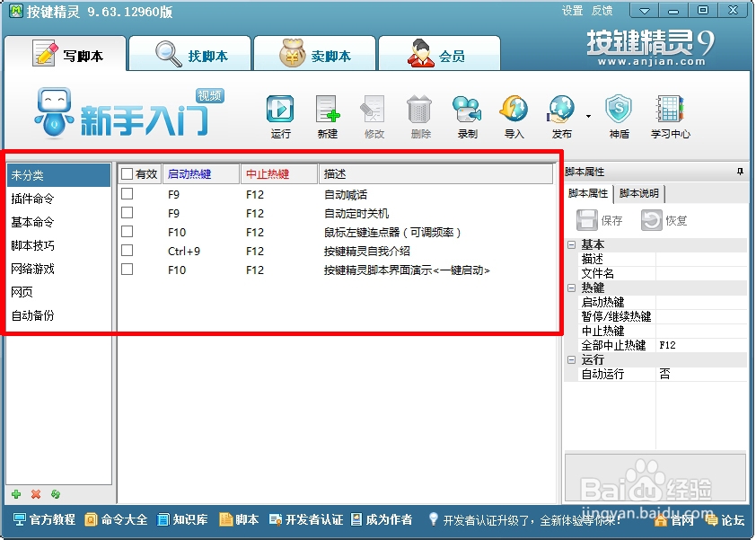Image resolution: width=756 pixels, height=540 pixels.
Task: Open 开发者认证 developer certification link
Action: [306, 519]
